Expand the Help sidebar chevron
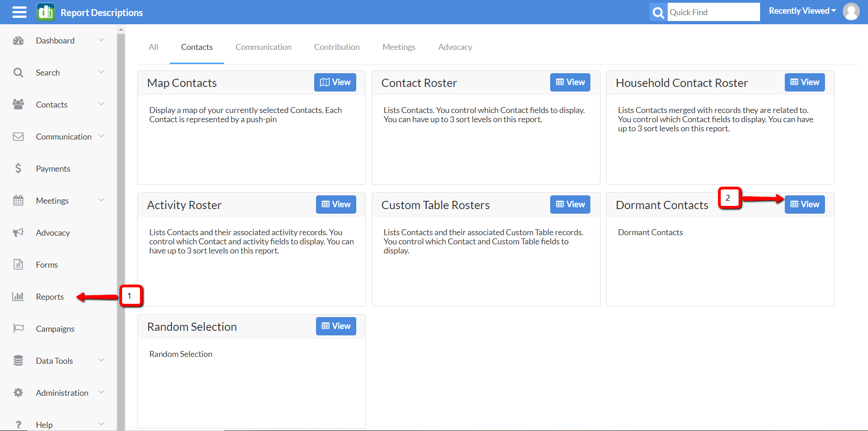The width and height of the screenshot is (868, 431). [x=102, y=425]
